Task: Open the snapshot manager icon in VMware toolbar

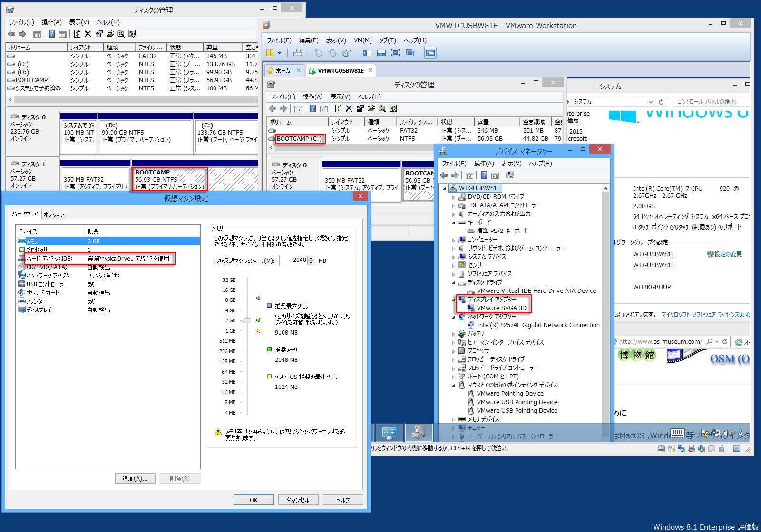Action: click(347, 53)
